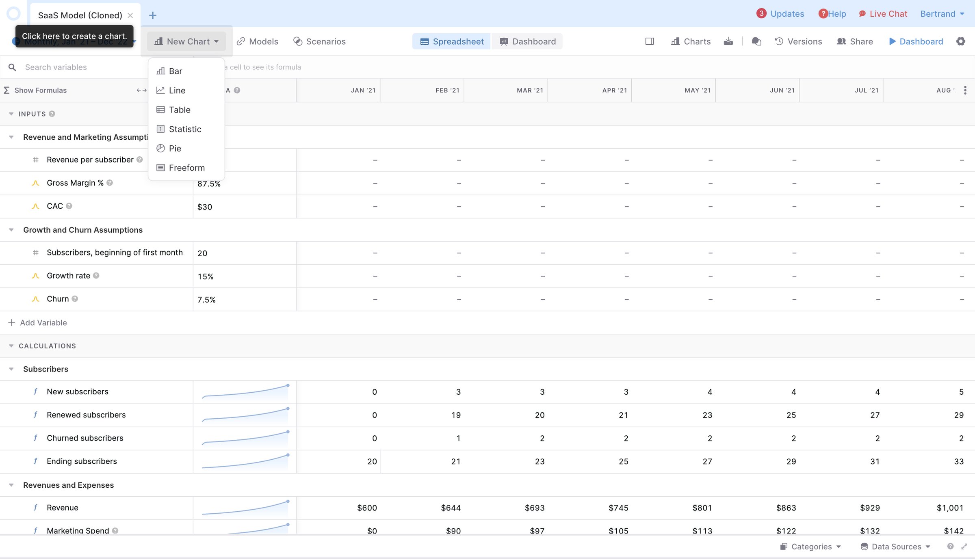975x560 pixels.
Task: Add a new model tab with plus icon
Action: pos(153,15)
